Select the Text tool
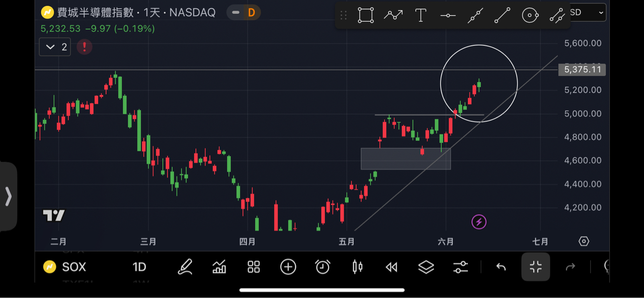Viewport: 644px width, 298px height. (x=421, y=15)
